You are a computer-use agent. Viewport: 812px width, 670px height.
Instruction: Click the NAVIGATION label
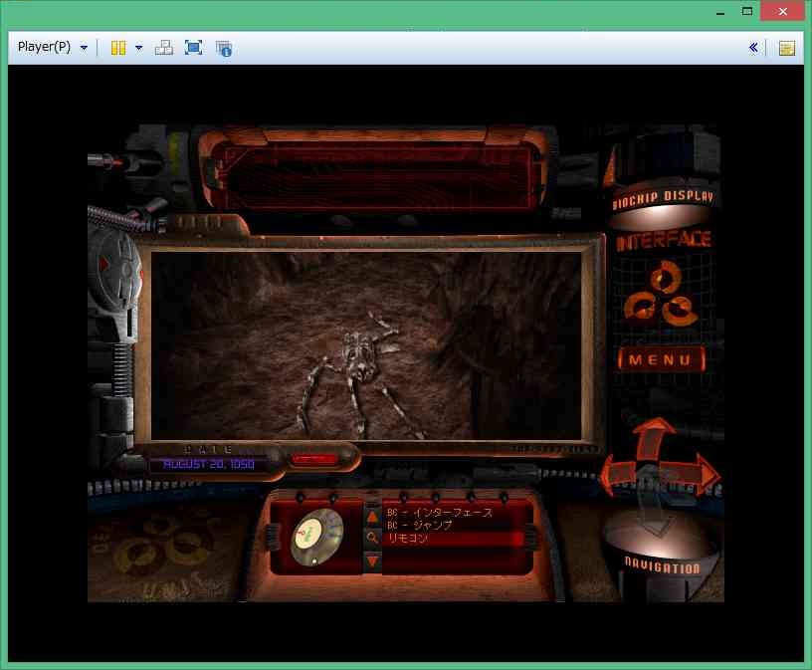(662, 565)
